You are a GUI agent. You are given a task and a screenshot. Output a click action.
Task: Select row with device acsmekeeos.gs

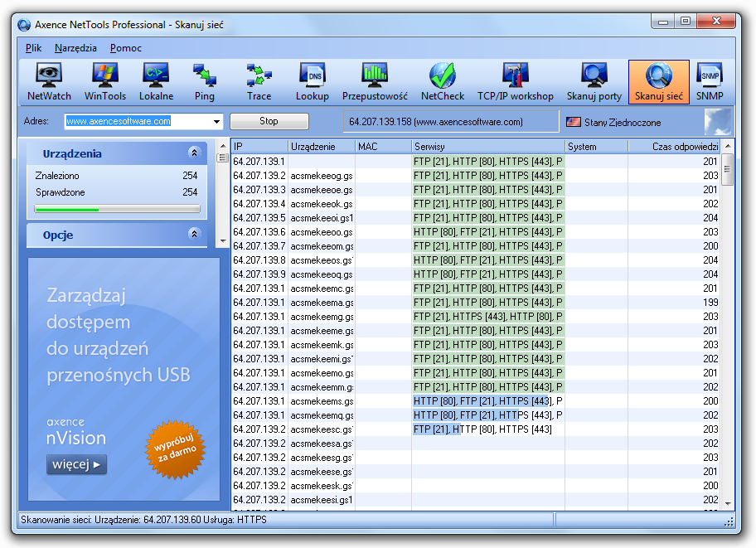click(x=477, y=260)
